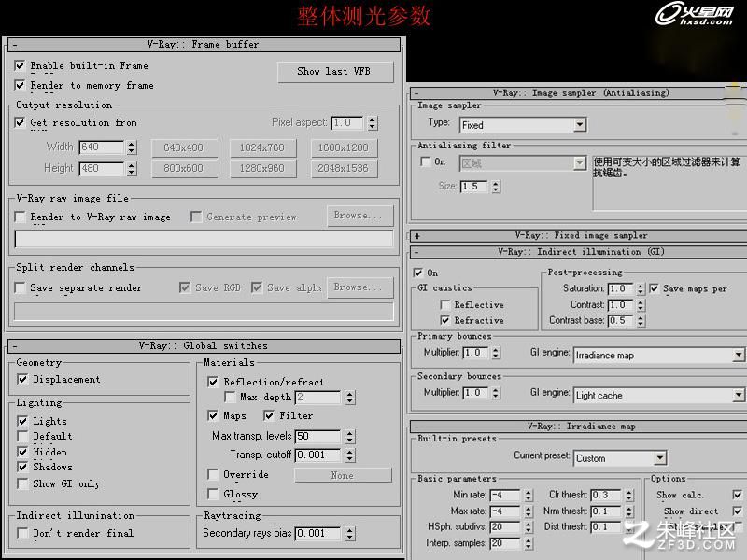Enable the Override material checkbox
Screen dimensions: 747x560
213,474
